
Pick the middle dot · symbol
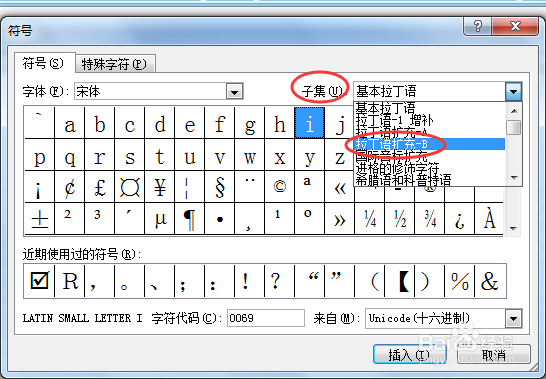[220, 219]
